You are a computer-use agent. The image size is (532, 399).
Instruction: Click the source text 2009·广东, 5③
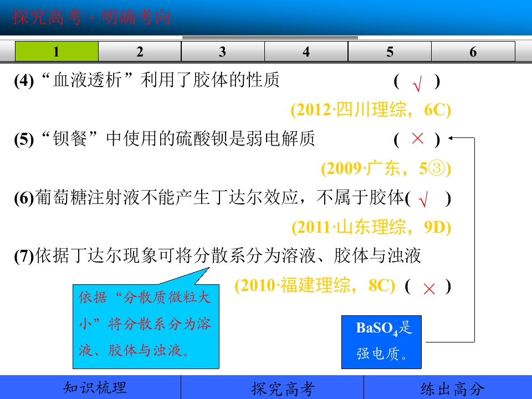386,168
